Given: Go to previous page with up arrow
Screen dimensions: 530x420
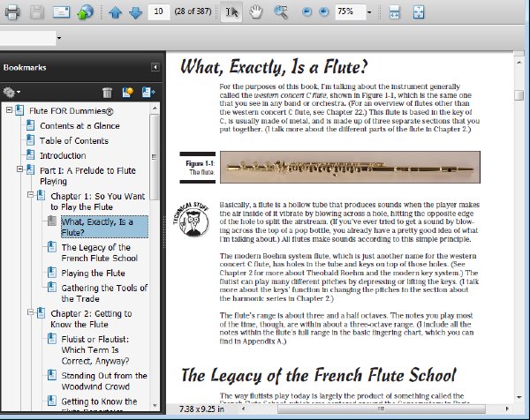Looking at the screenshot, I should 115,12.
